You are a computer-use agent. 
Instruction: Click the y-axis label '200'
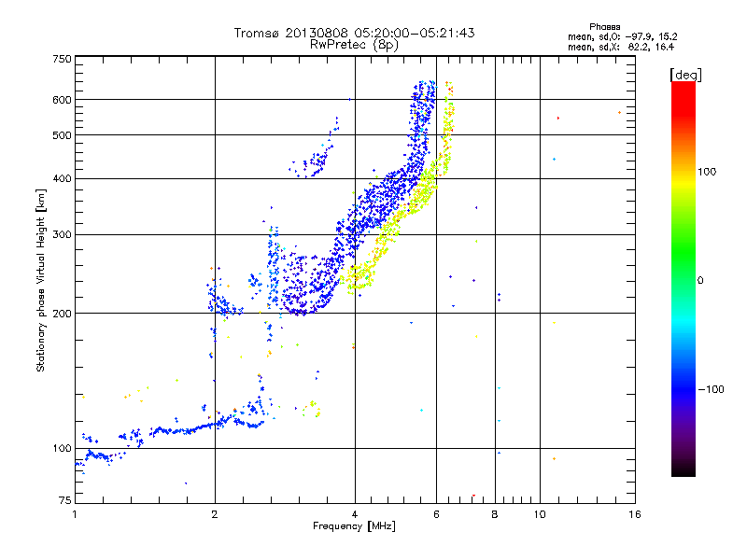pos(62,314)
